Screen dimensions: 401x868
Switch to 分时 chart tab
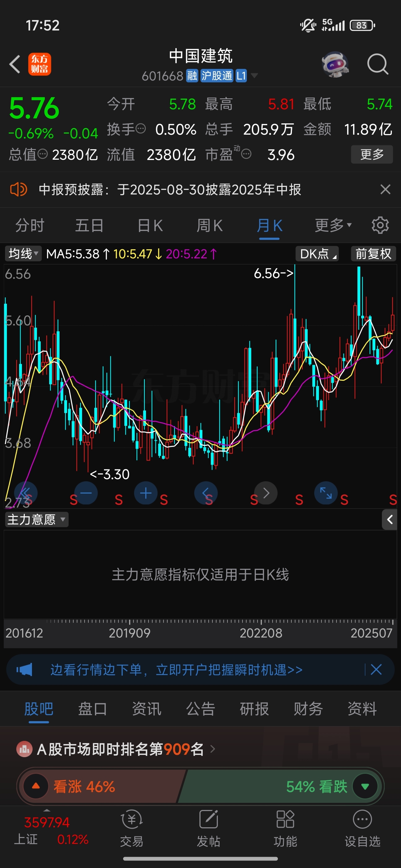[x=30, y=225]
